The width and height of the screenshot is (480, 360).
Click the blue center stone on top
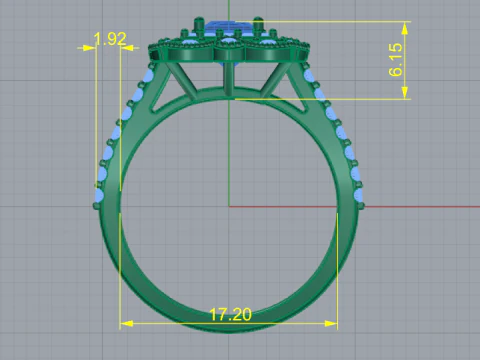click(229, 27)
